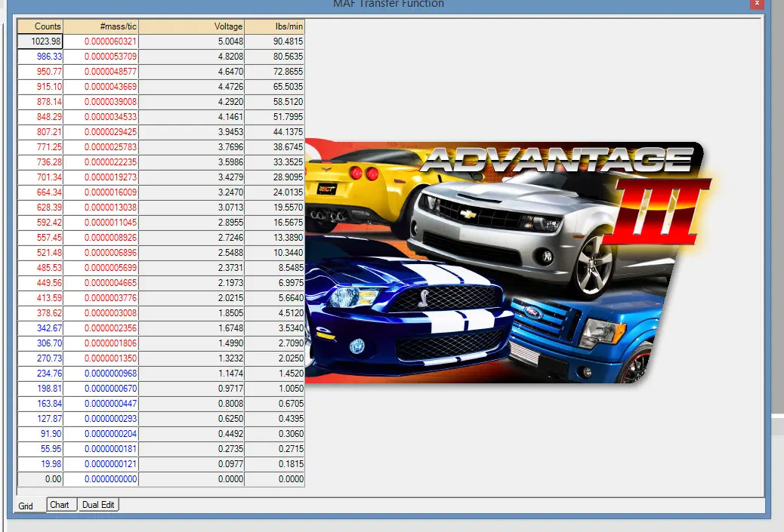Select mass/tic cell 0.0000000000

pyautogui.click(x=100, y=478)
